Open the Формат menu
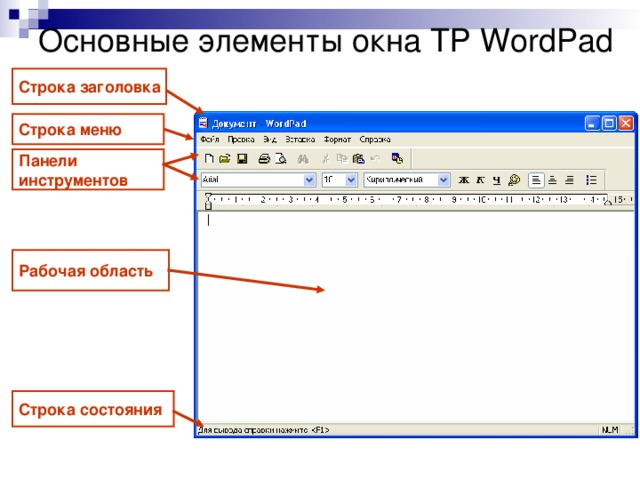 [337, 140]
